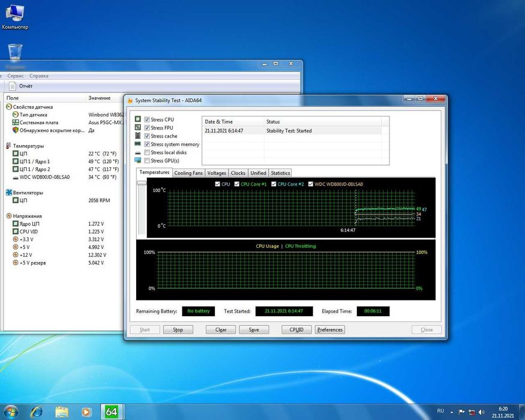This screenshot has width=525, height=420.
Task: Select the ЦП1 / Ядро 1 temperature row
Action: (64, 161)
